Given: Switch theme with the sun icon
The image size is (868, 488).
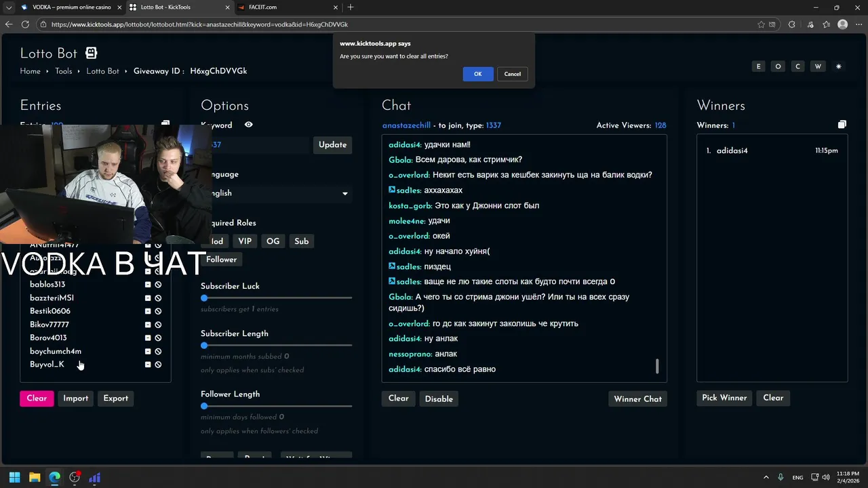Looking at the screenshot, I should (x=838, y=66).
